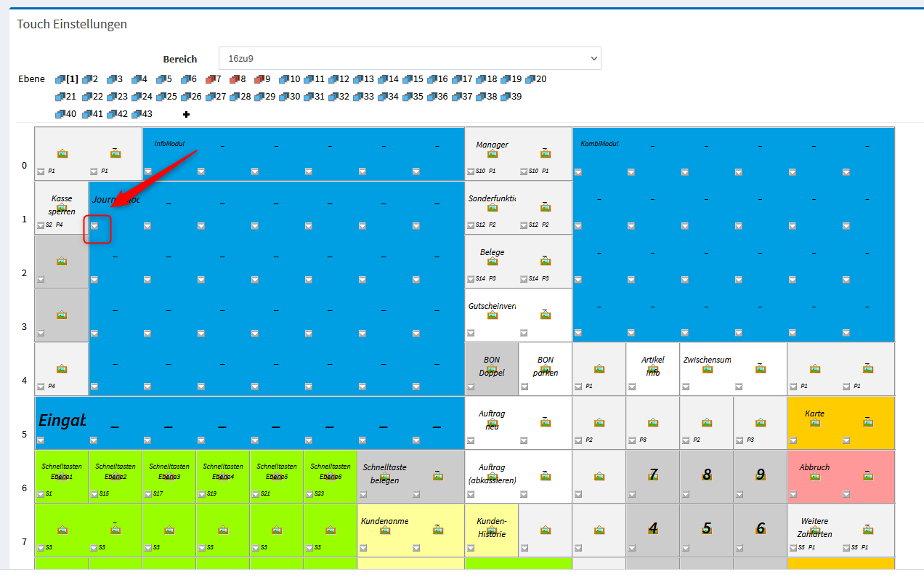Click the picture icon on the yellow Karte key
924x577 pixels.
815,422
